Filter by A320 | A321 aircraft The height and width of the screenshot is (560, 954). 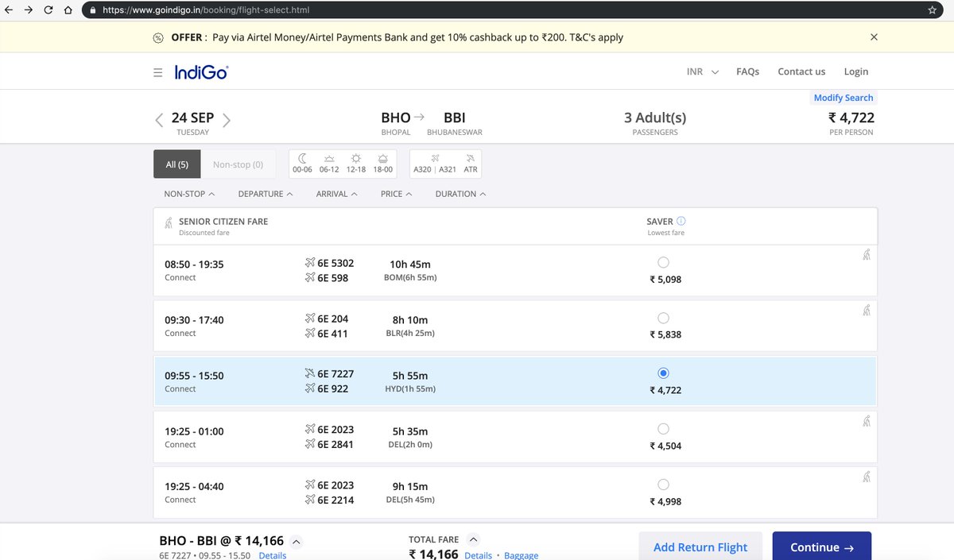434,164
